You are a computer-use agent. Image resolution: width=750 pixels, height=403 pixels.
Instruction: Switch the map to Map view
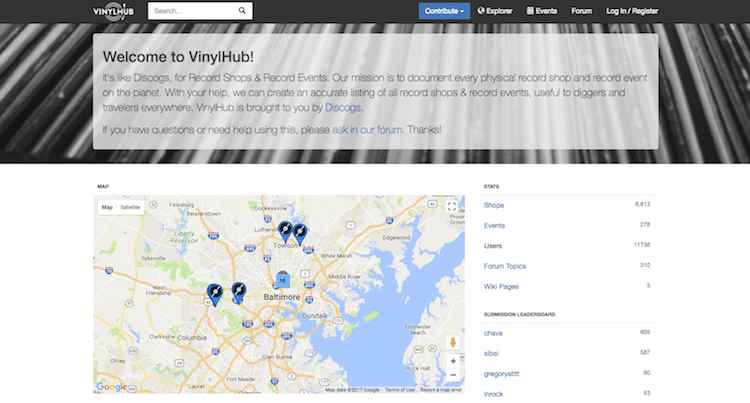click(107, 207)
